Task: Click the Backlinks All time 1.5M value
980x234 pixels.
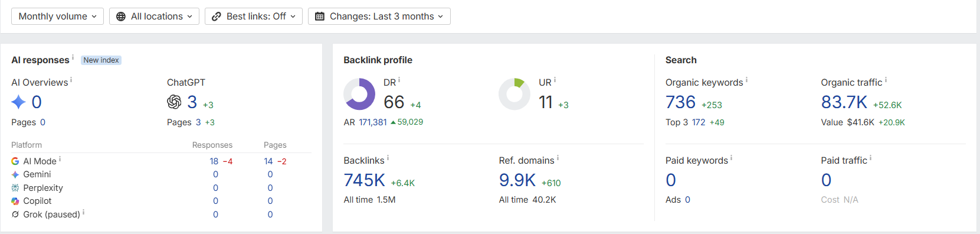Action: (386, 200)
